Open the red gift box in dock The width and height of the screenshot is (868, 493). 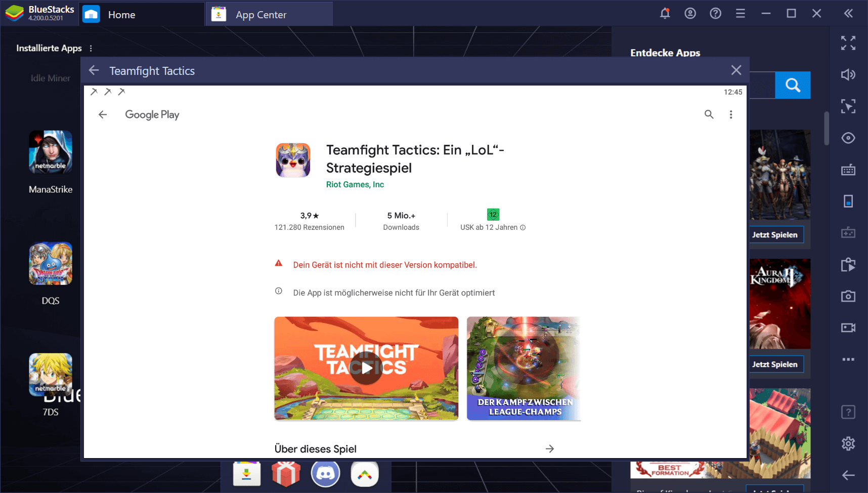click(286, 475)
